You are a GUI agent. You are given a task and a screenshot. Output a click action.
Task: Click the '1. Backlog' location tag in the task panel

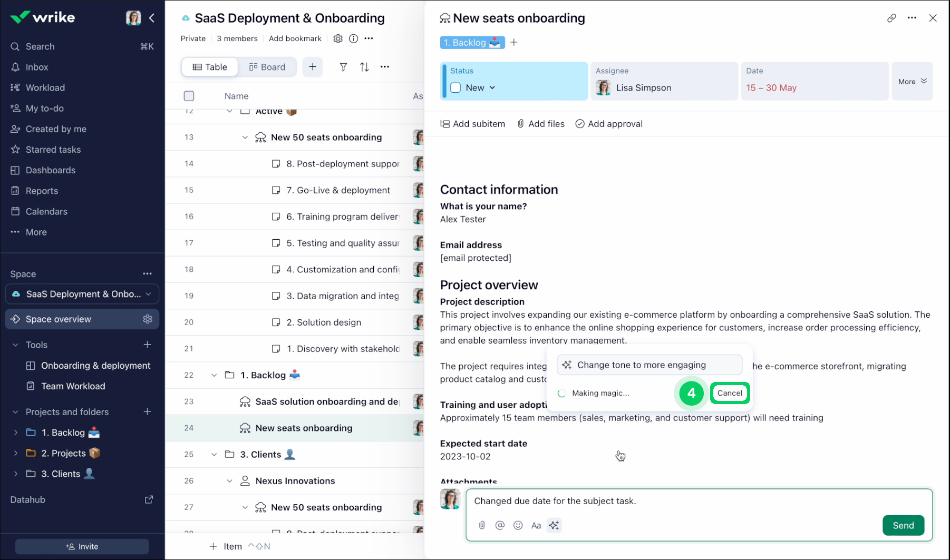point(472,42)
